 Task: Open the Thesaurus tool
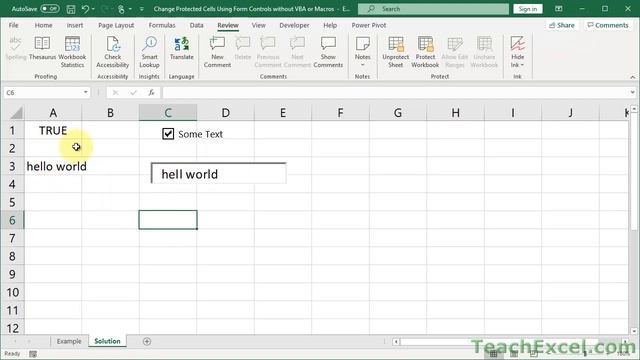tap(42, 48)
